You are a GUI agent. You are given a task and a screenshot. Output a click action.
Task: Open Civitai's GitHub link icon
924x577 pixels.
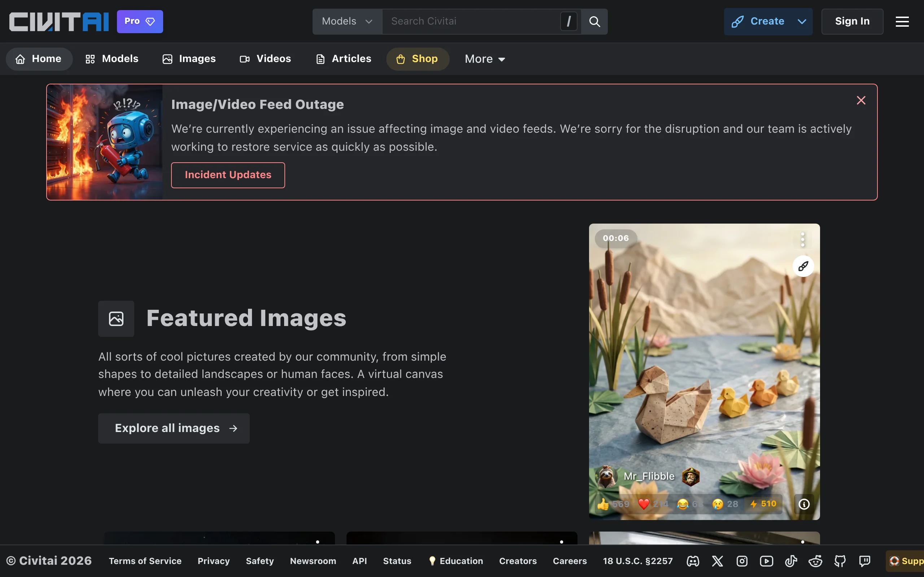pos(840,561)
